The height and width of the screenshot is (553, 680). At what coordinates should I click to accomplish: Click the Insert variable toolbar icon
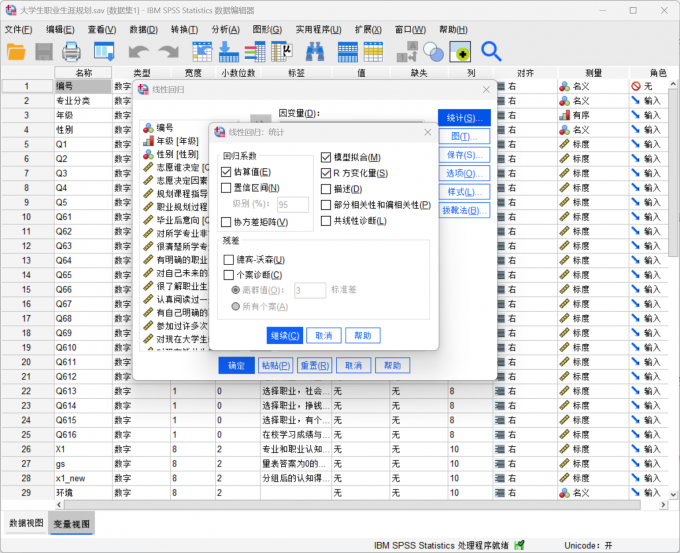pyautogui.click(x=373, y=52)
